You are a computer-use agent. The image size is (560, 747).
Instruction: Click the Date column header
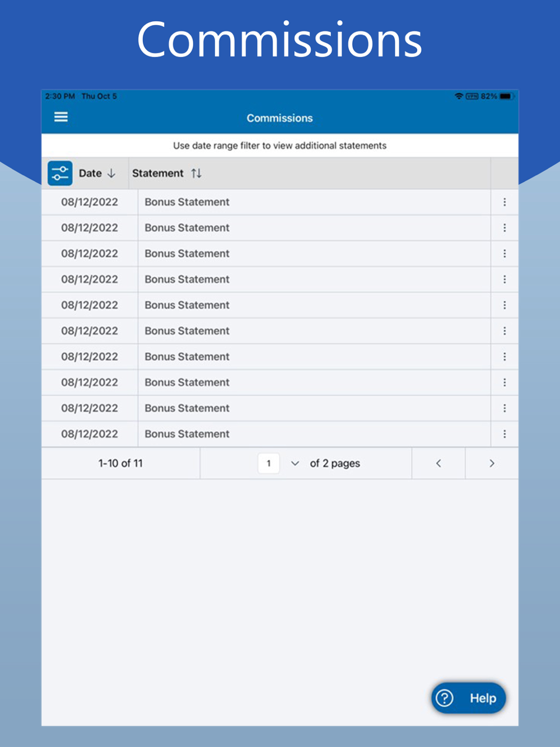[x=90, y=173]
